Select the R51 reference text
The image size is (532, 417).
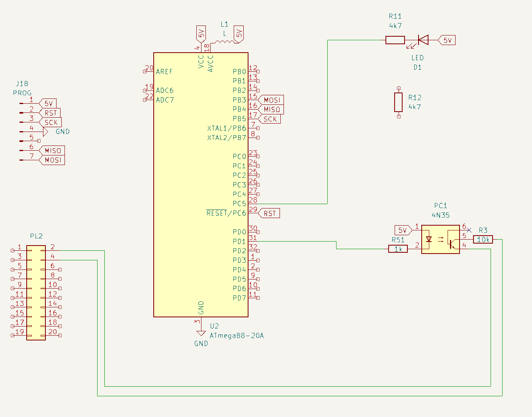(398, 240)
